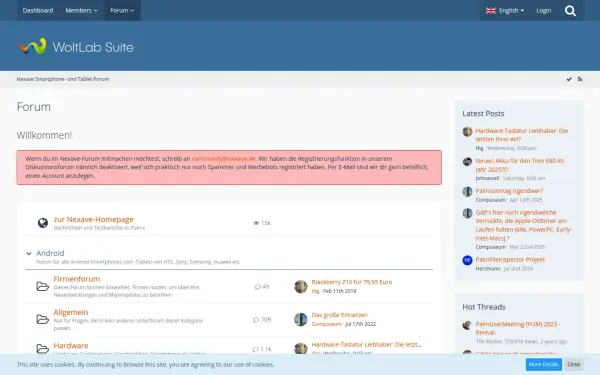Click the Firmenforum folder icon
This screenshot has height=375, width=600.
[42, 286]
